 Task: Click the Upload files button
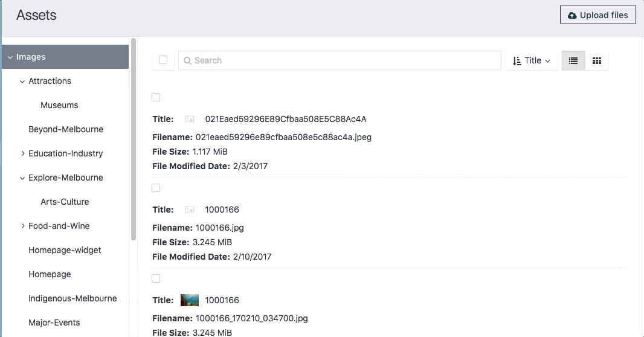(597, 14)
